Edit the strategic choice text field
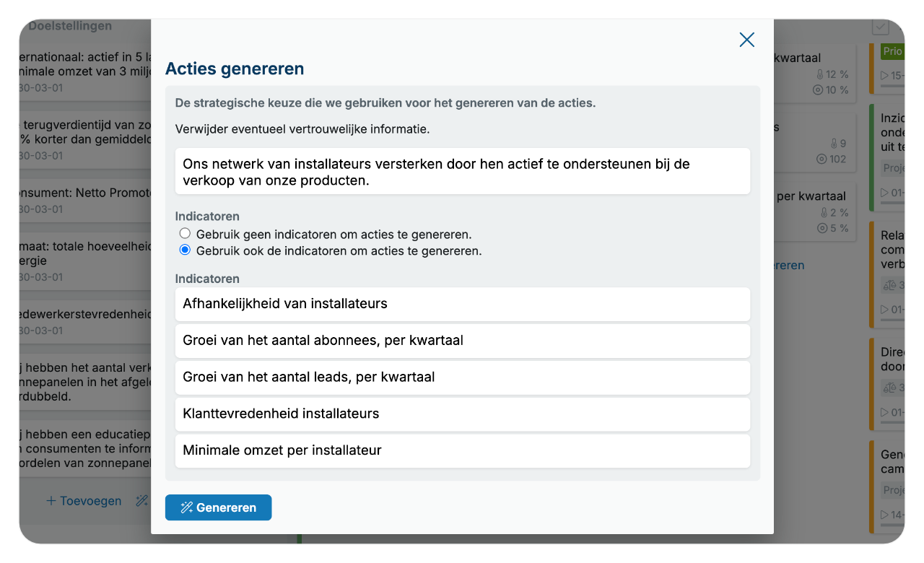924x563 pixels. [x=463, y=172]
